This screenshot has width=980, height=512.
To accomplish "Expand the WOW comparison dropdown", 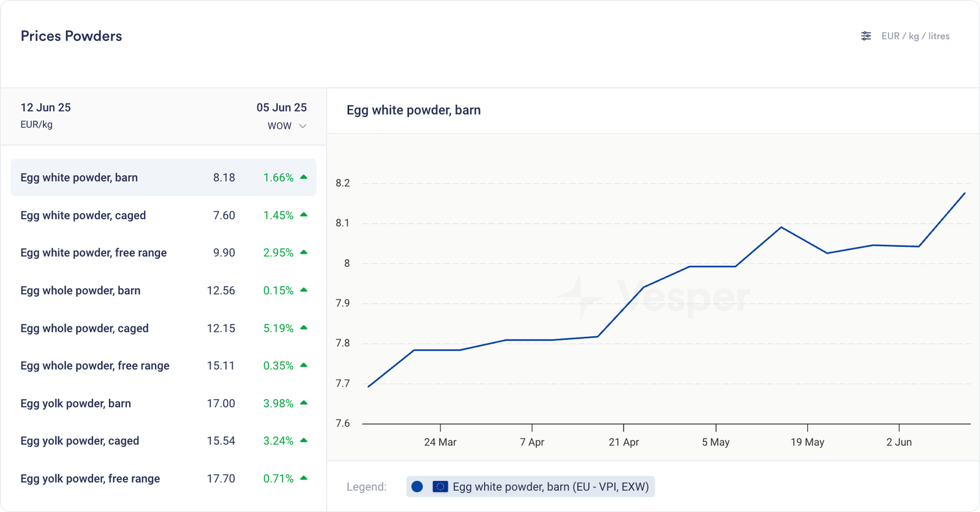I will [x=287, y=126].
